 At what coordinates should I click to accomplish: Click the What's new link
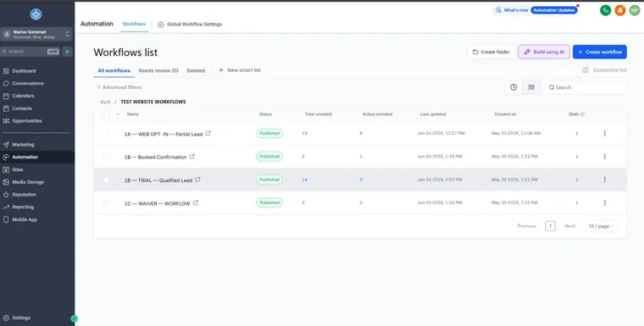pyautogui.click(x=512, y=10)
